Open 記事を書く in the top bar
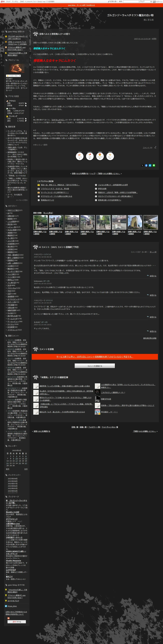This screenshot has height=644, width=163. [114, 2]
